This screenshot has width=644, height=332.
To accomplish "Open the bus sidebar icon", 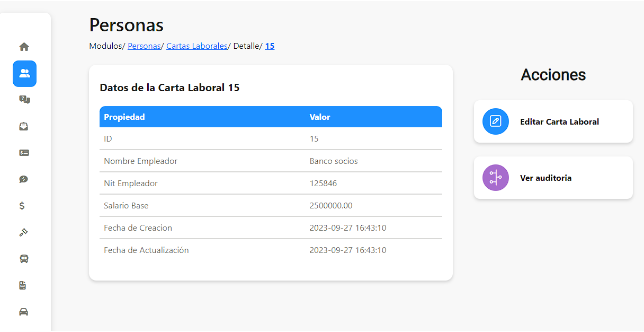I will (24, 259).
